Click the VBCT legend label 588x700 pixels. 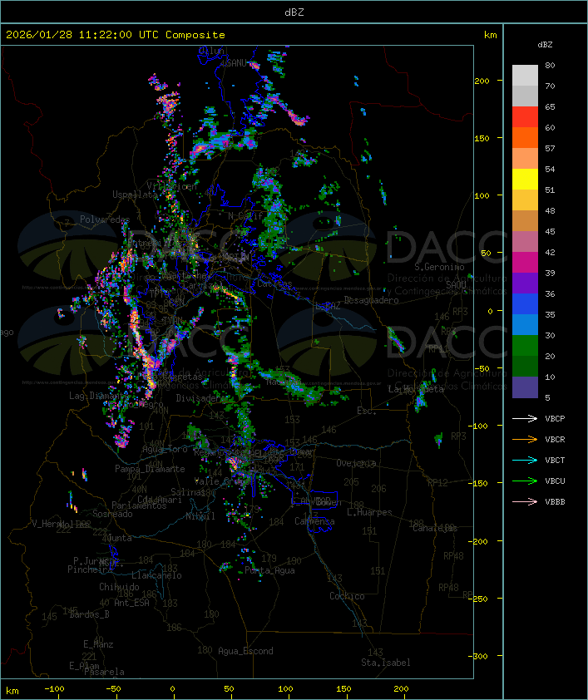[x=555, y=461]
